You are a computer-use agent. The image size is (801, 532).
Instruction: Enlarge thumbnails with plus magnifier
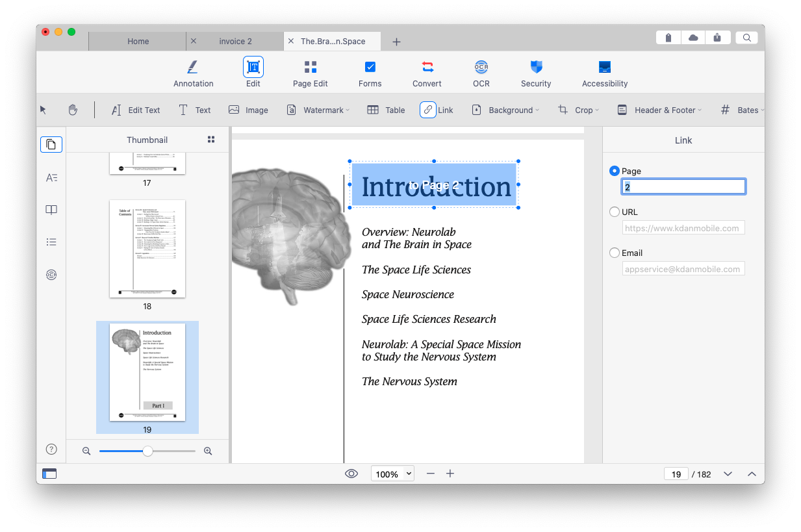pos(208,451)
